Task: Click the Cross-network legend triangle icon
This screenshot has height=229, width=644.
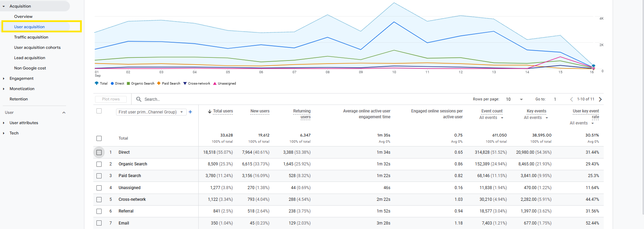Action: [x=185, y=83]
